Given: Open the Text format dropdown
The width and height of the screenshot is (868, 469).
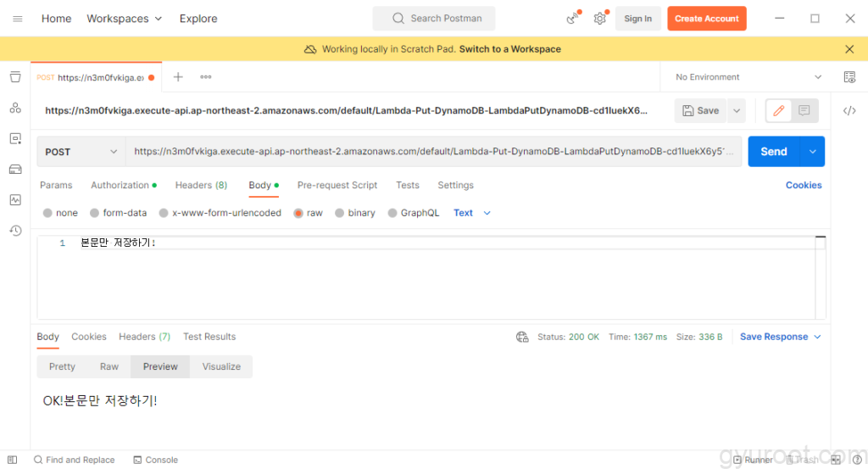Looking at the screenshot, I should click(471, 213).
